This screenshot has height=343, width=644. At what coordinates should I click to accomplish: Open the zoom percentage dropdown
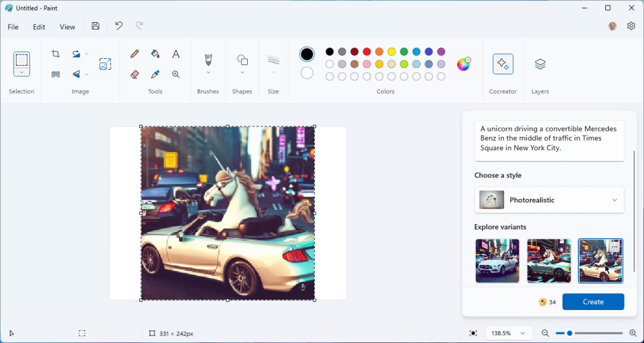[x=508, y=333]
